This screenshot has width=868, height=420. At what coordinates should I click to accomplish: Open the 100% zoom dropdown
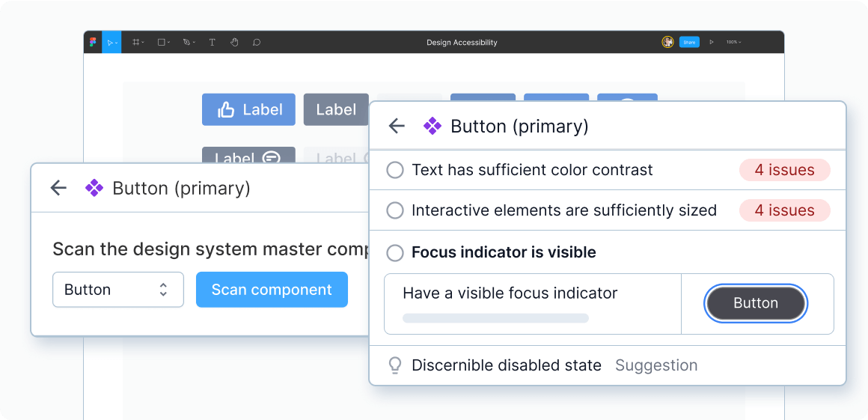point(733,43)
